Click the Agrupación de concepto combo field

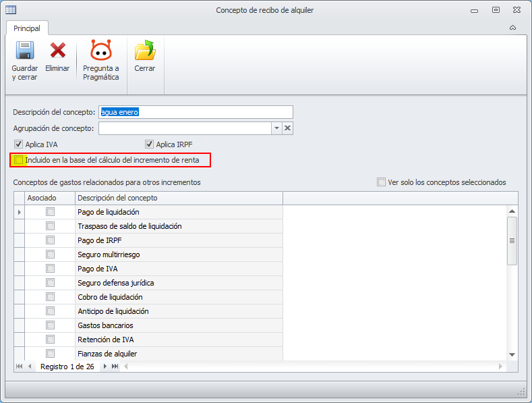pyautogui.click(x=185, y=128)
